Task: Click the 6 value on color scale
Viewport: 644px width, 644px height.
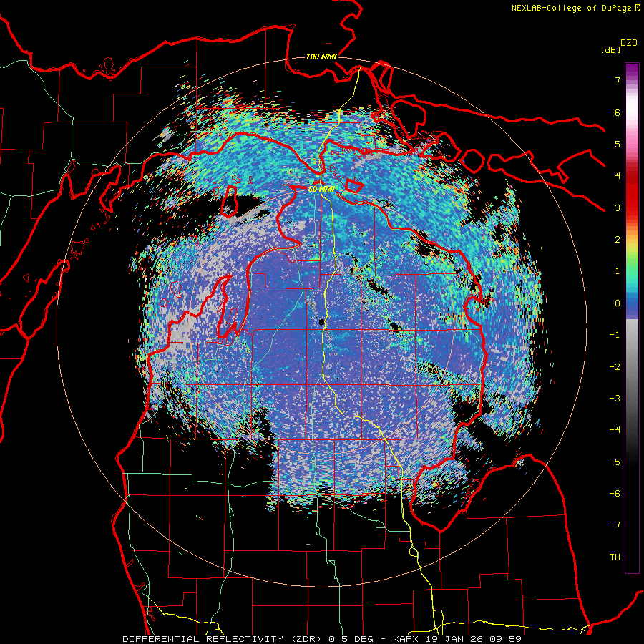Action: 618,112
